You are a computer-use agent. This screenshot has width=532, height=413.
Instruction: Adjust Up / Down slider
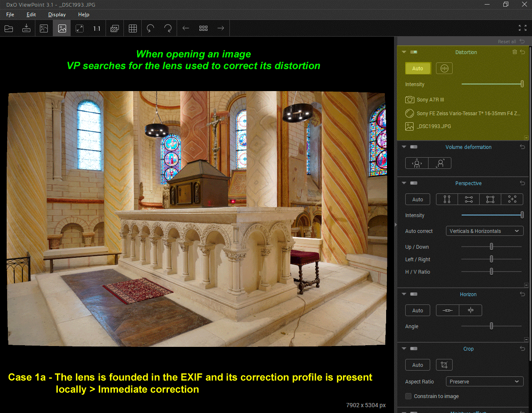click(492, 247)
